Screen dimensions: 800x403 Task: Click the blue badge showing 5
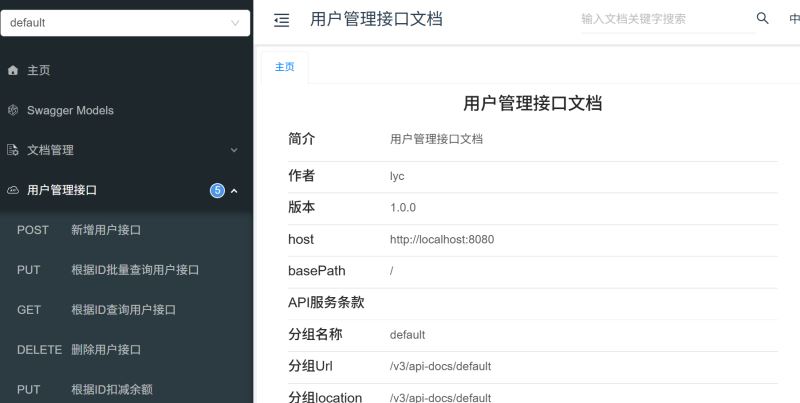point(217,191)
